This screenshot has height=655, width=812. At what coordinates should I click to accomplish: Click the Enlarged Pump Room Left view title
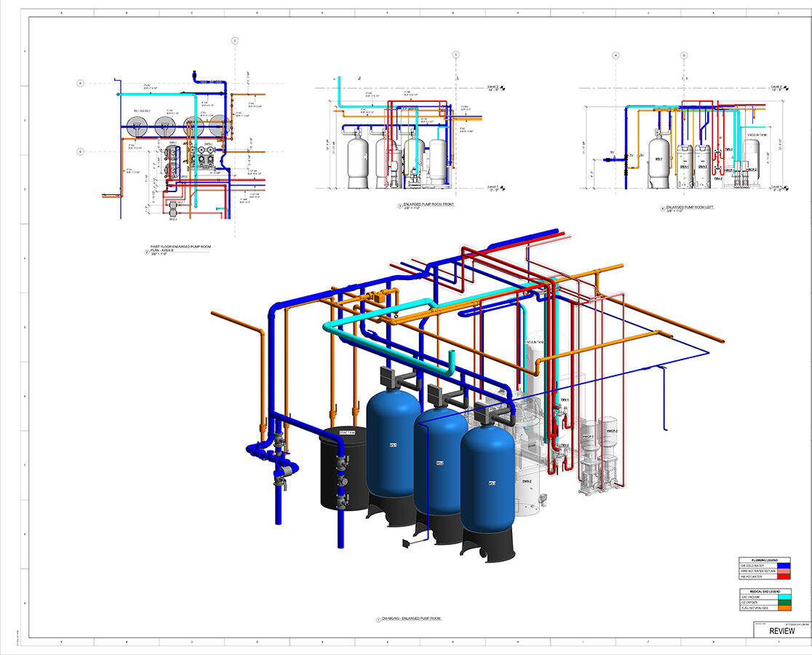690,207
